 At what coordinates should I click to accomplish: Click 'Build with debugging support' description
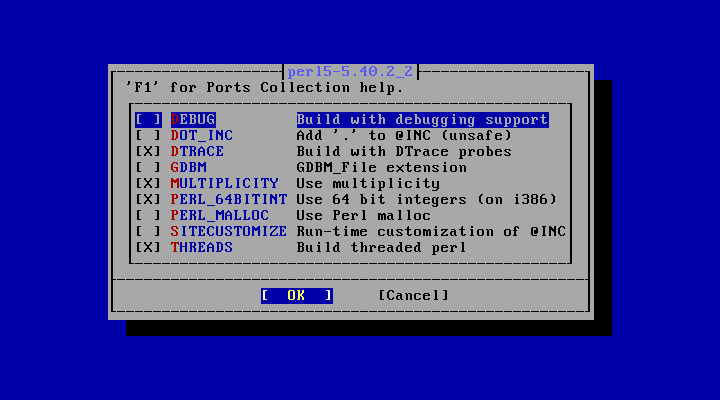point(422,120)
